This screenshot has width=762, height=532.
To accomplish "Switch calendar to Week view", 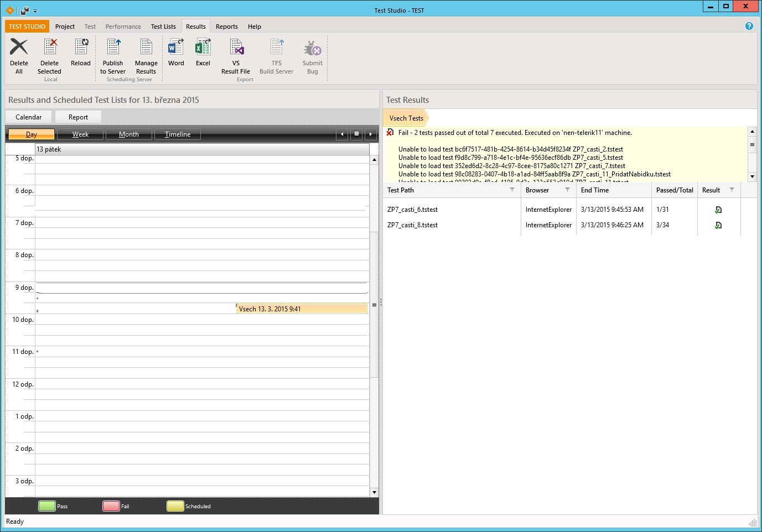I will 80,134.
